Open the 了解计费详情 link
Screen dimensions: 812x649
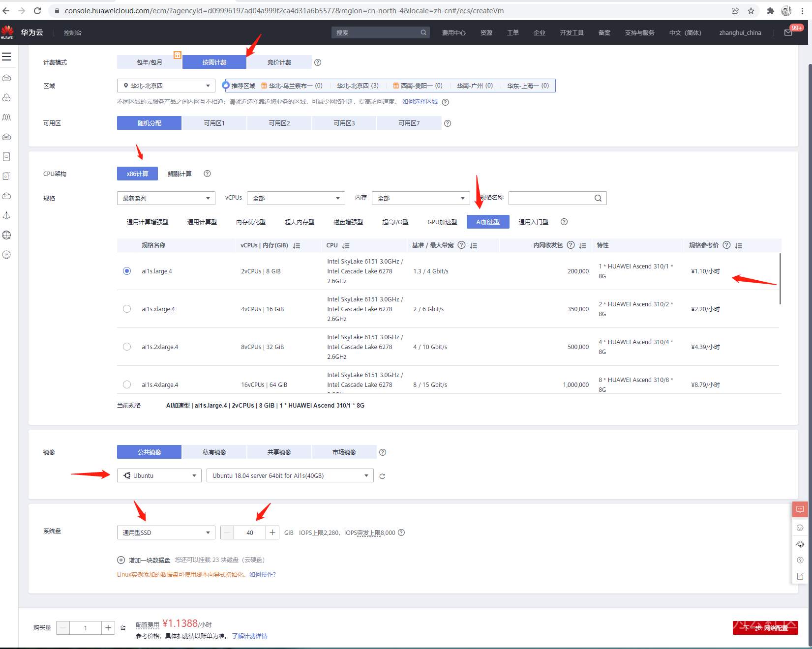[x=250, y=636]
